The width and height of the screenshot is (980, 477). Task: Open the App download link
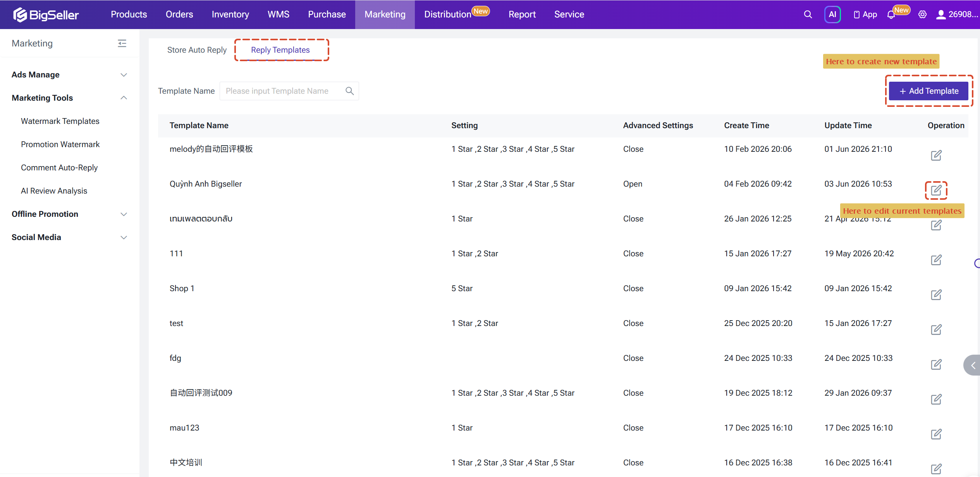click(865, 15)
